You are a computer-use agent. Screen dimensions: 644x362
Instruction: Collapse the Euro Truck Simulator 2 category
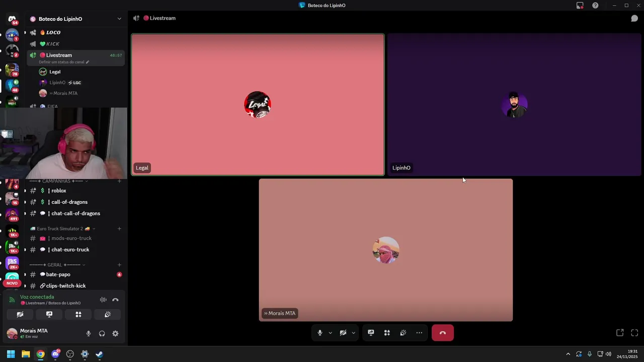[x=63, y=229]
